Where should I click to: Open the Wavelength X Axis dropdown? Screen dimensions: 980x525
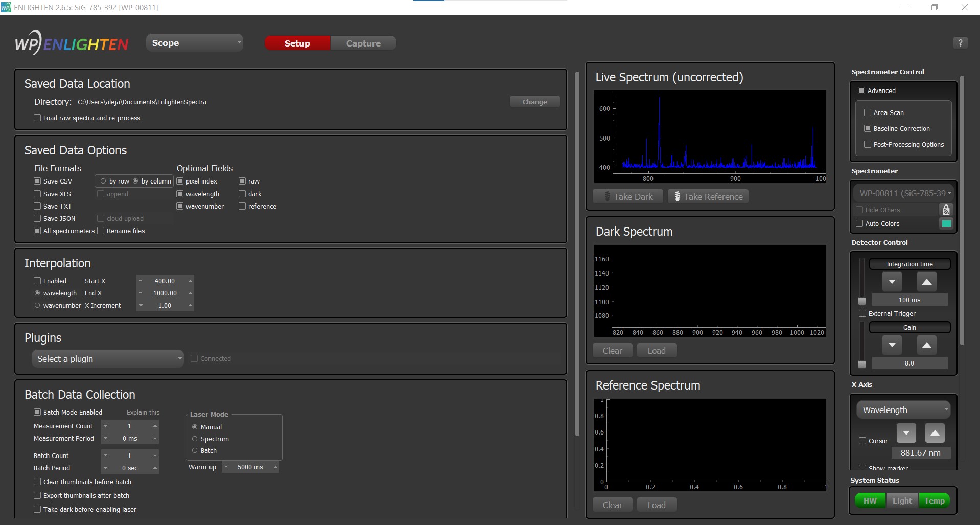pos(903,410)
